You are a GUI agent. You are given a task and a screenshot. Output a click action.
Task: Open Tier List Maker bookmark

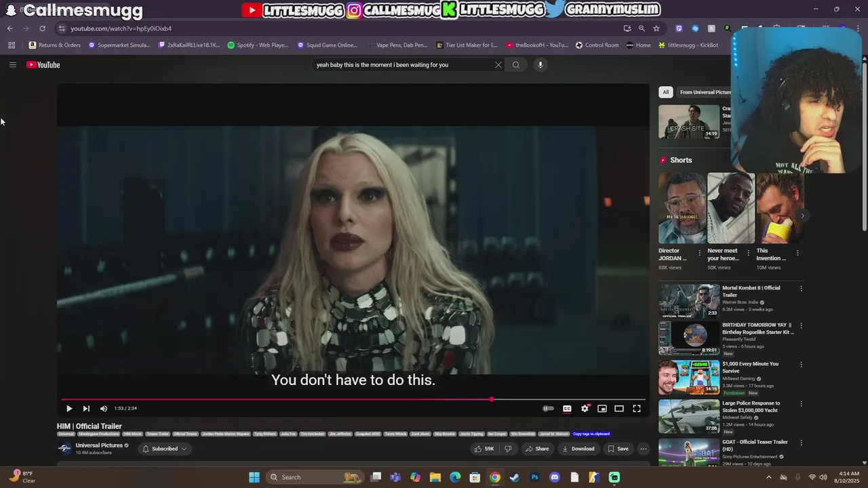point(467,45)
